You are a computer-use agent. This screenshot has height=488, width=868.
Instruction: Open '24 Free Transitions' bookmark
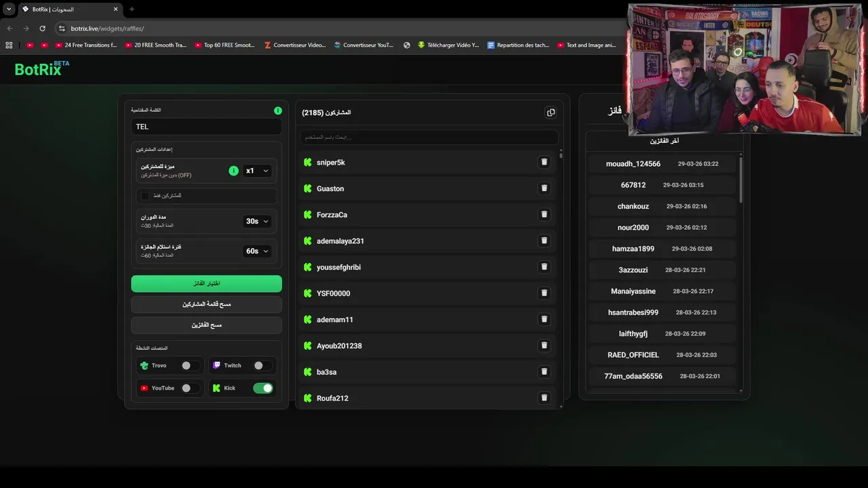[86, 45]
